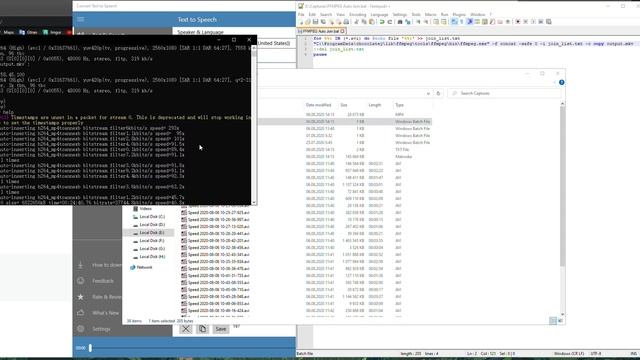This screenshot has height=360, width=640.
Task: Click the copy icon beside Save button
Action: pyautogui.click(x=202, y=329)
